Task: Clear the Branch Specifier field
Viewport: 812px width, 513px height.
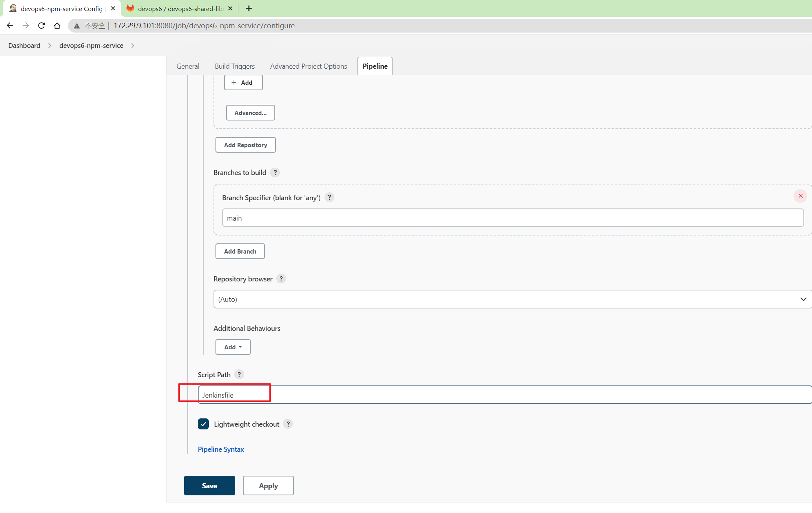Action: (800, 195)
